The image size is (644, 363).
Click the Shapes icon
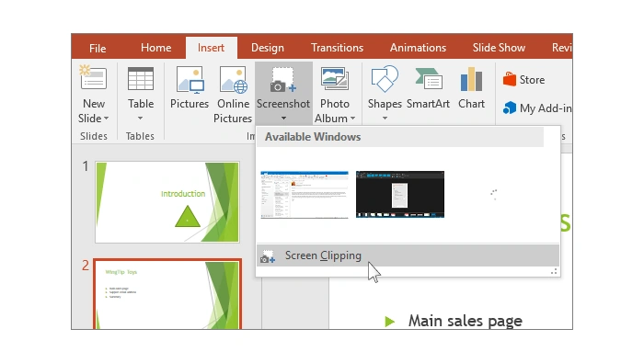pos(385,79)
